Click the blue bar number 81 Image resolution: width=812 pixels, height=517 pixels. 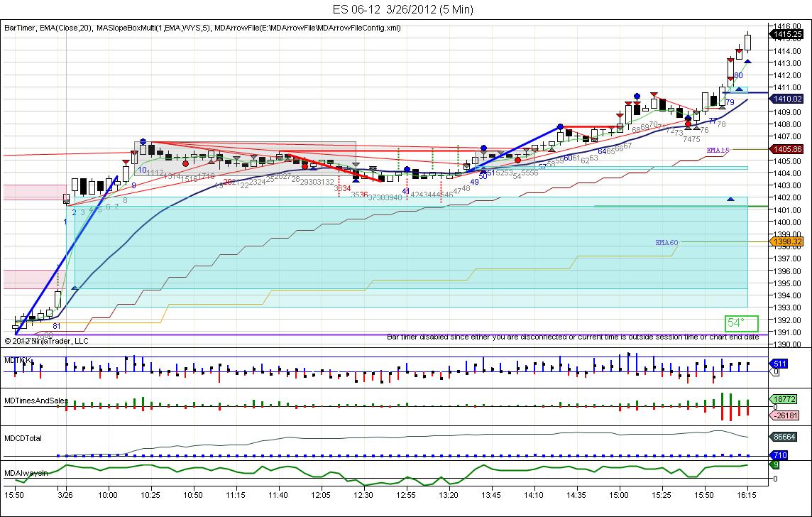click(57, 327)
